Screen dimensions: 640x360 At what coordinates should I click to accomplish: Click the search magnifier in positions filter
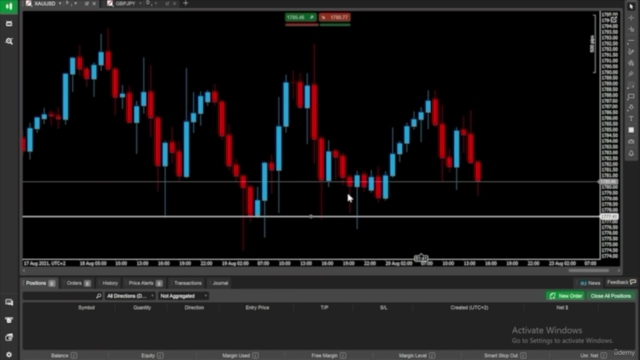coord(98,296)
